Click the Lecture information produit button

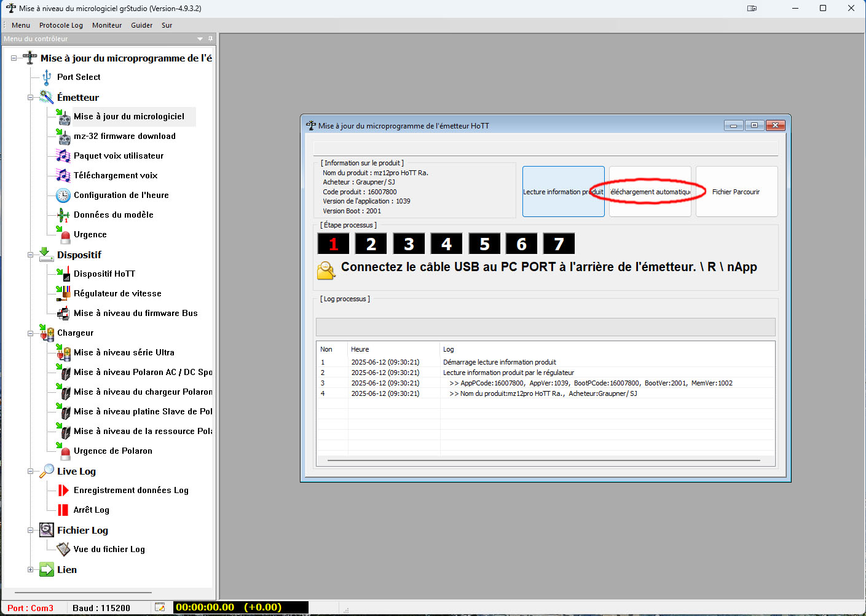point(563,192)
